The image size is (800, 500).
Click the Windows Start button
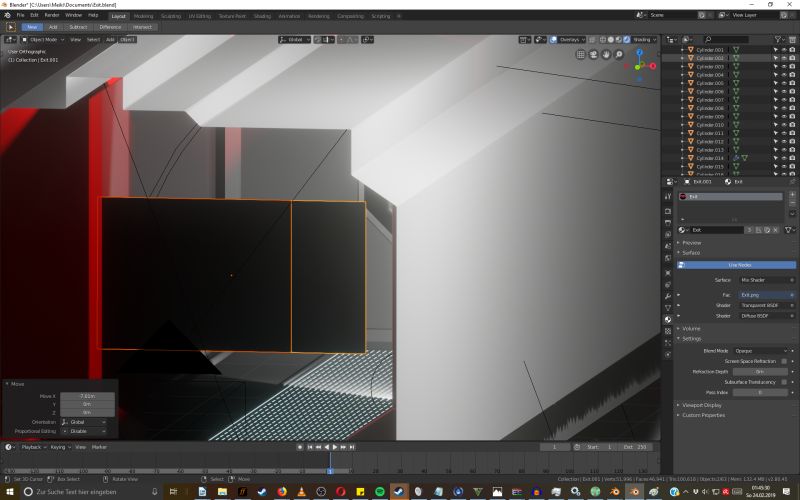(10, 492)
